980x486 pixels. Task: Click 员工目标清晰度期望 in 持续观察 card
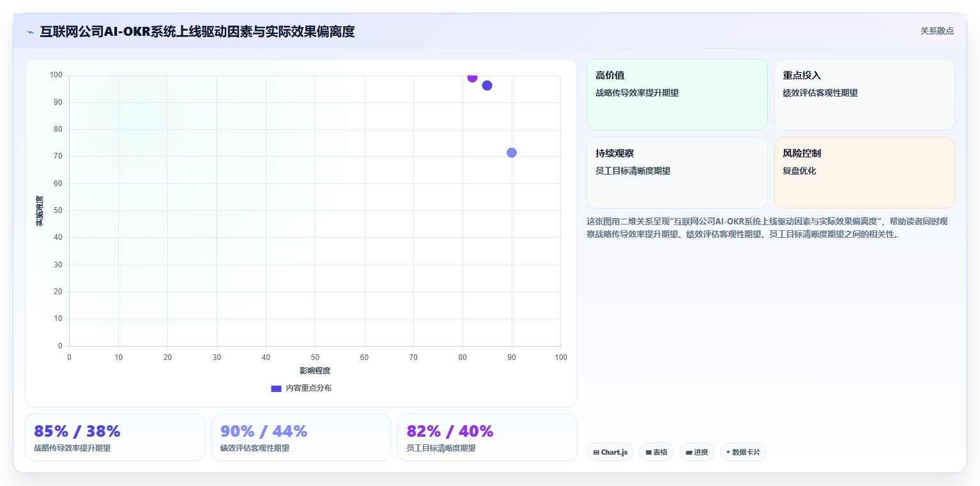[633, 171]
